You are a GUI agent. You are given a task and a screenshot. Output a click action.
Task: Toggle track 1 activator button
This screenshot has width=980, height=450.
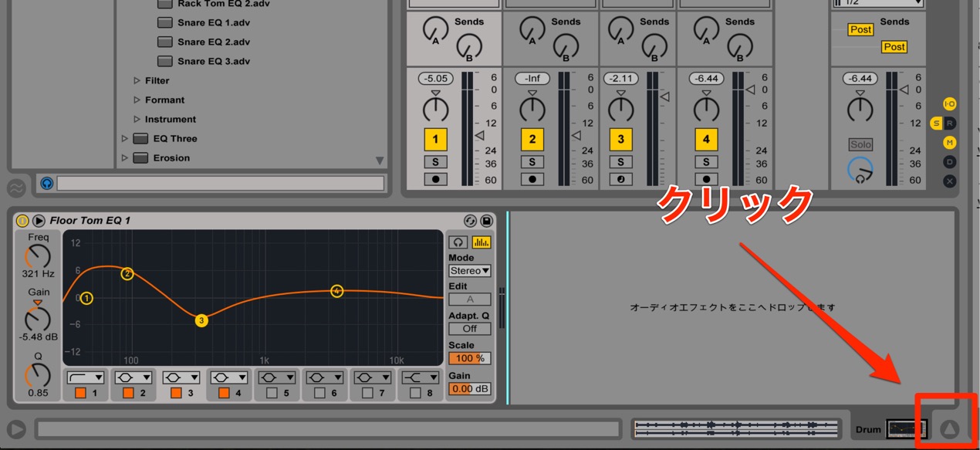pyautogui.click(x=435, y=140)
